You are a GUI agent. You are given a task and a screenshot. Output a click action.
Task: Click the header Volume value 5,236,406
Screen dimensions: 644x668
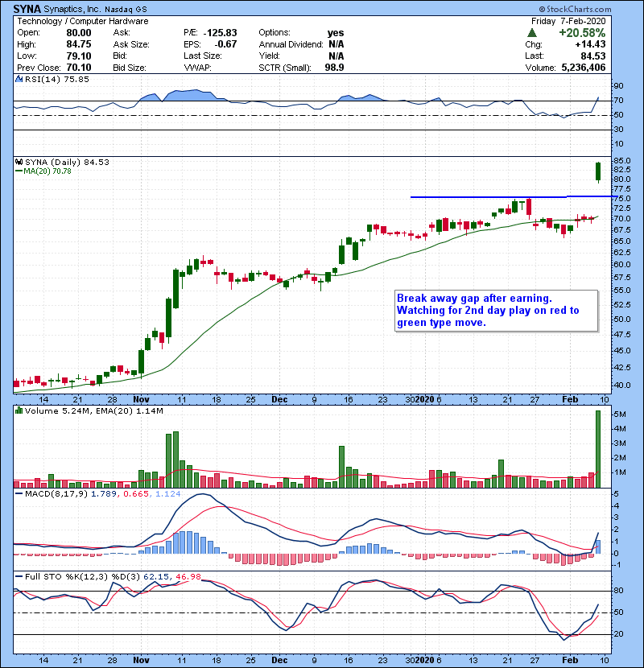coord(584,68)
